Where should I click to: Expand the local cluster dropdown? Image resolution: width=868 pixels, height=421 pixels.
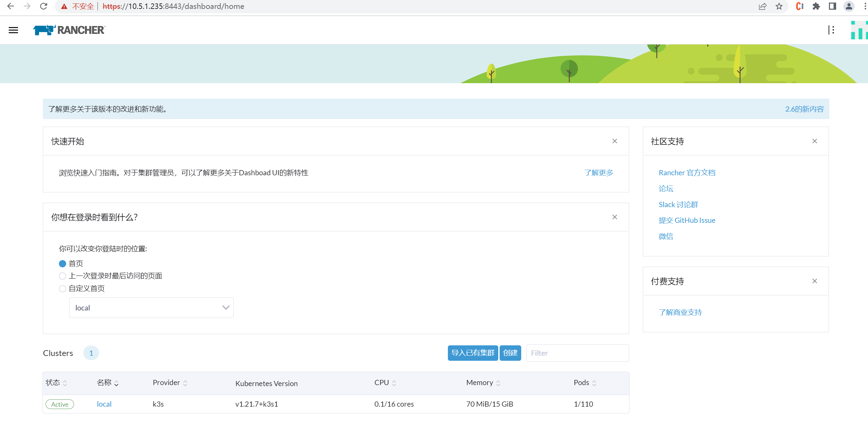coord(151,308)
